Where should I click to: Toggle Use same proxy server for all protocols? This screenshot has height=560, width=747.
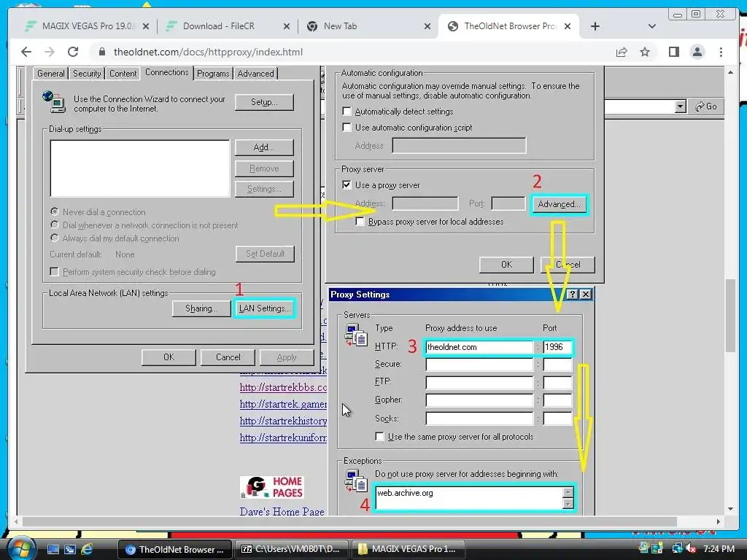(x=379, y=436)
